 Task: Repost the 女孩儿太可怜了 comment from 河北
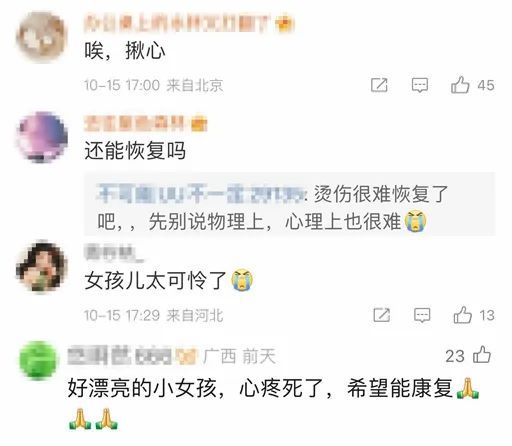tap(382, 315)
